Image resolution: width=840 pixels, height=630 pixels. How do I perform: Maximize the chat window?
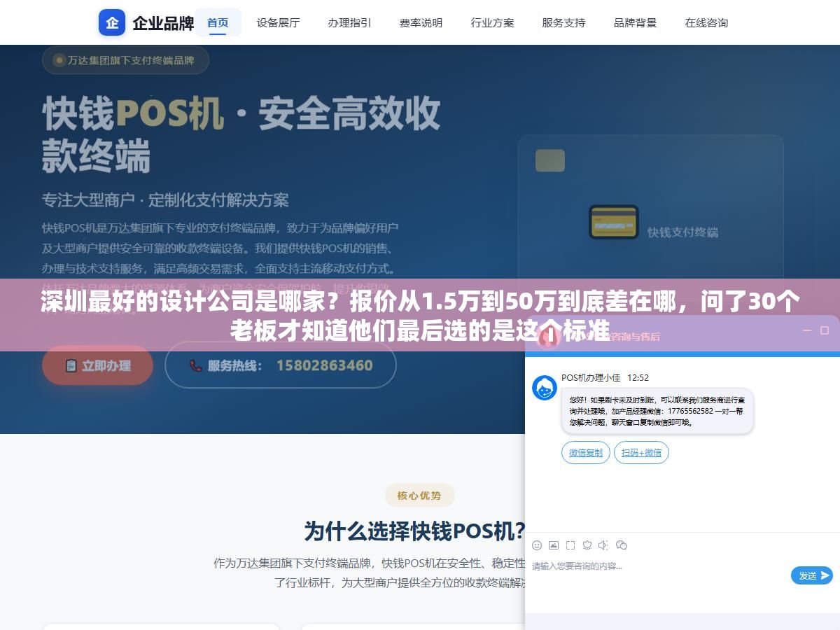pyautogui.click(x=825, y=330)
